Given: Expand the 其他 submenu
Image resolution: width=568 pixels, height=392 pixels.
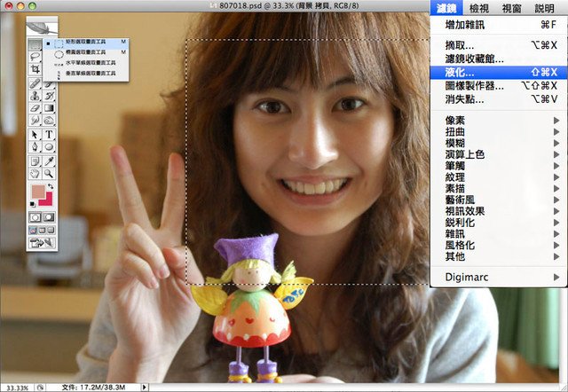Looking at the screenshot, I should point(499,256).
